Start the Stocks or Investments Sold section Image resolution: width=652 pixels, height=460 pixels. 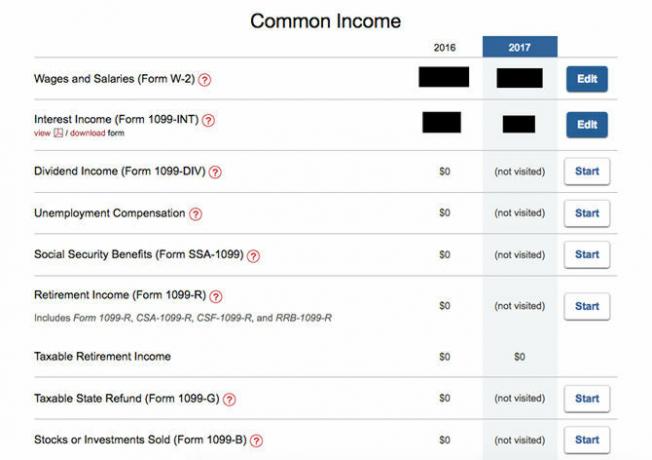click(x=587, y=440)
